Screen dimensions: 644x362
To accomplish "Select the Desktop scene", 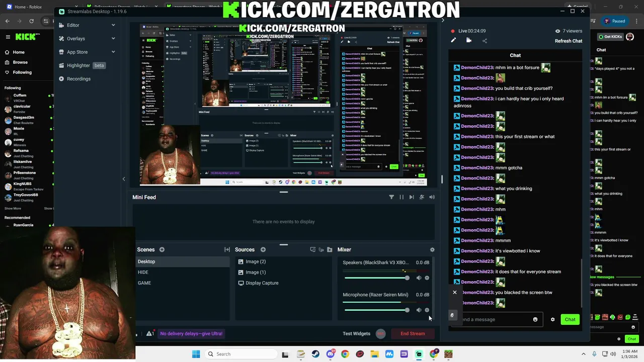I will [183, 261].
